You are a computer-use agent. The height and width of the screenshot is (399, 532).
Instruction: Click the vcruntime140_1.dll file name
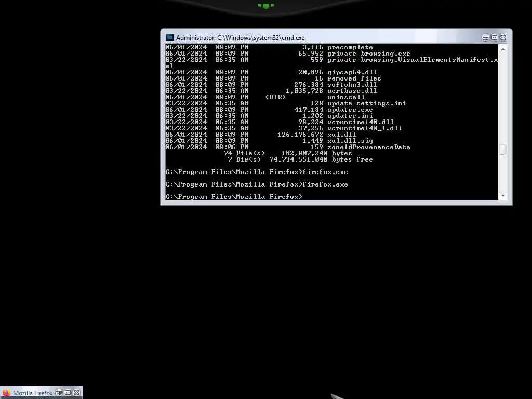pyautogui.click(x=364, y=128)
